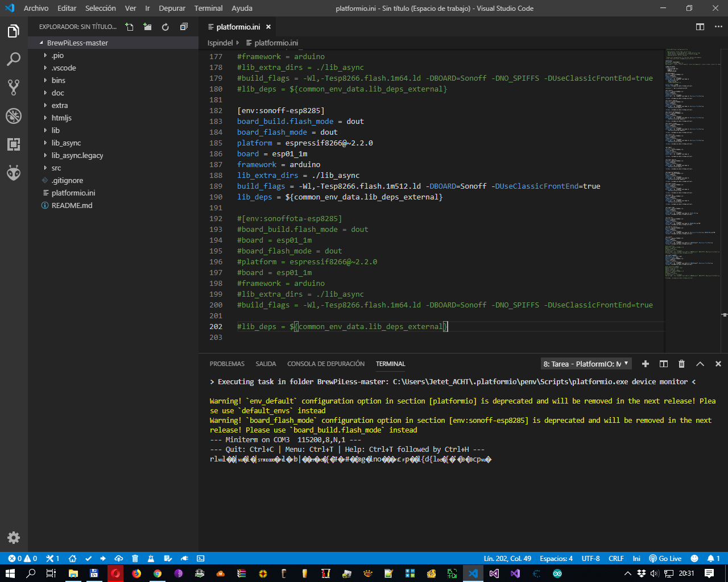Start the server with Go Live
The width and height of the screenshot is (728, 582).
tap(665, 559)
